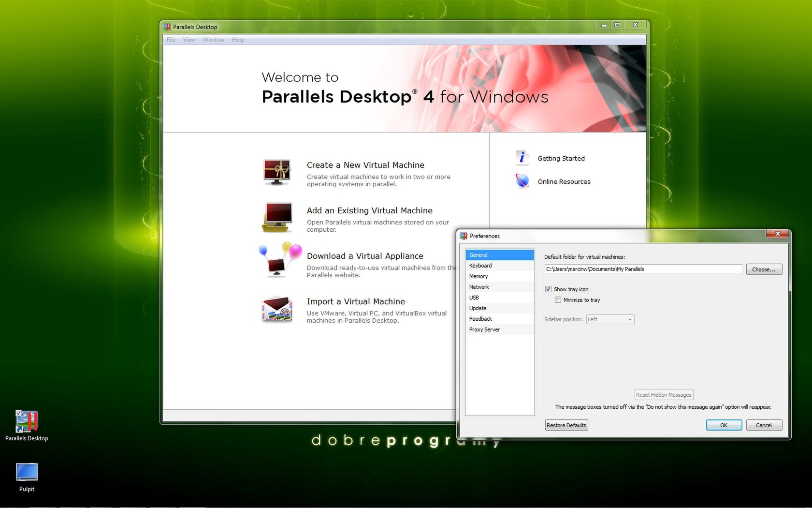Open the Parallels Desktop desktop shortcut

tap(27, 426)
